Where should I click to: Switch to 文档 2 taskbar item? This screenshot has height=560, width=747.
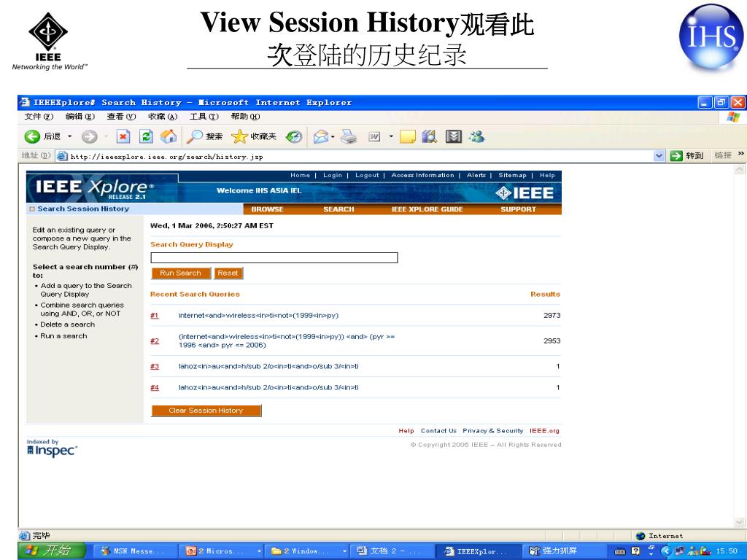(391, 551)
